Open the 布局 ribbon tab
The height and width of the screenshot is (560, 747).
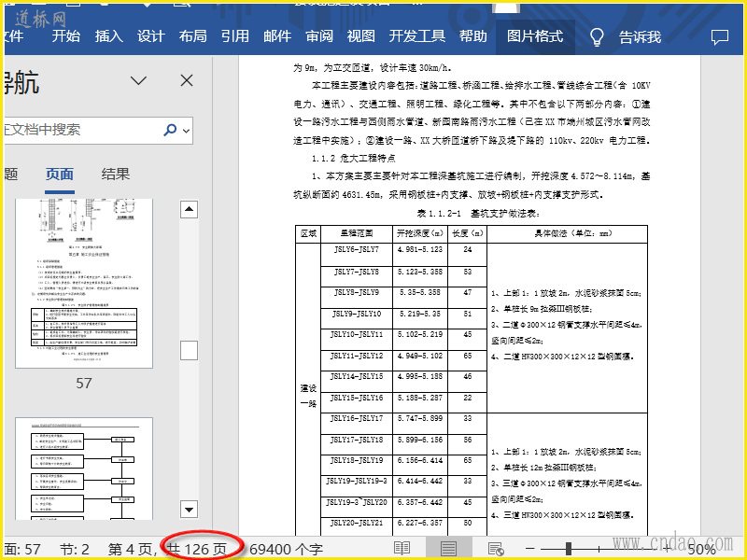pyautogui.click(x=193, y=36)
